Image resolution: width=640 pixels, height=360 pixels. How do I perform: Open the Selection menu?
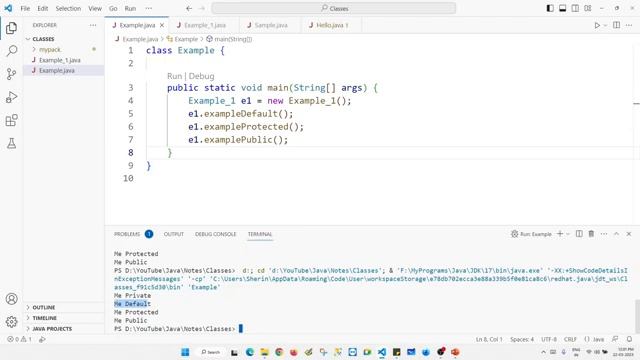(68, 8)
